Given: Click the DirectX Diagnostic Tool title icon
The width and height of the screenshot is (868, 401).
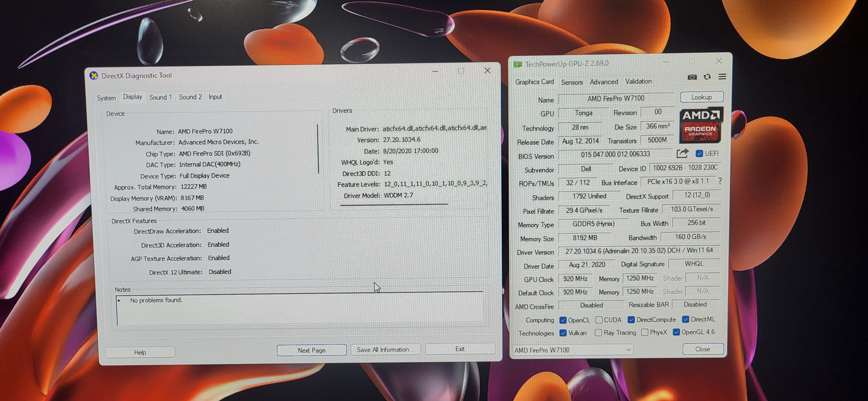Looking at the screenshot, I should tap(93, 75).
